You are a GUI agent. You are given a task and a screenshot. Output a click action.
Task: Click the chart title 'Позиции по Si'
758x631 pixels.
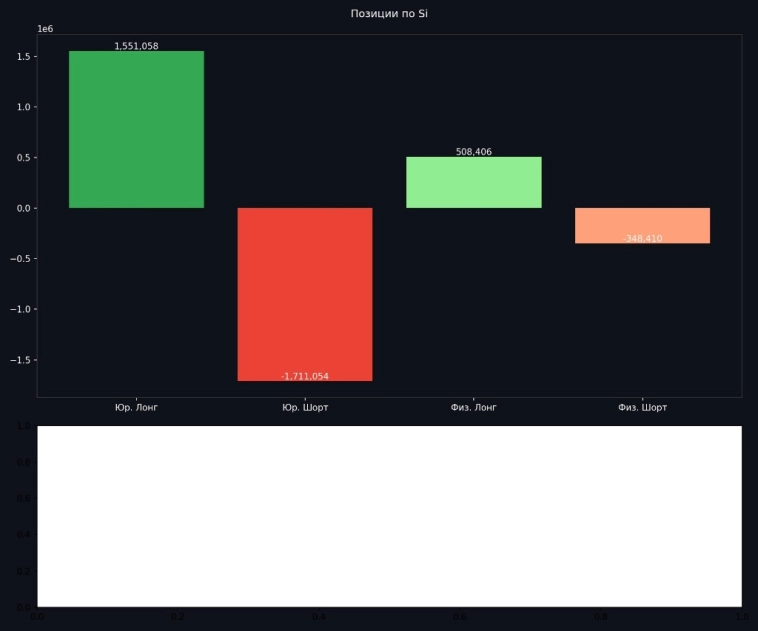[x=389, y=13]
